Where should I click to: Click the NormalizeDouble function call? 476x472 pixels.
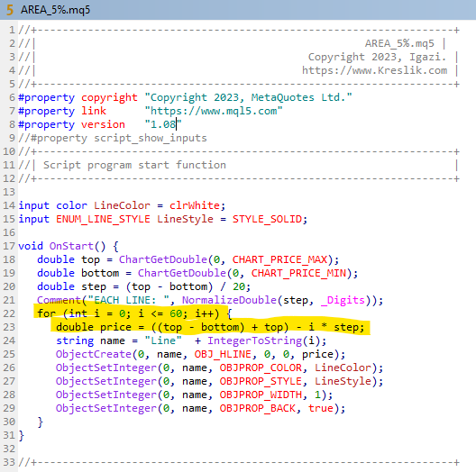coord(229,300)
